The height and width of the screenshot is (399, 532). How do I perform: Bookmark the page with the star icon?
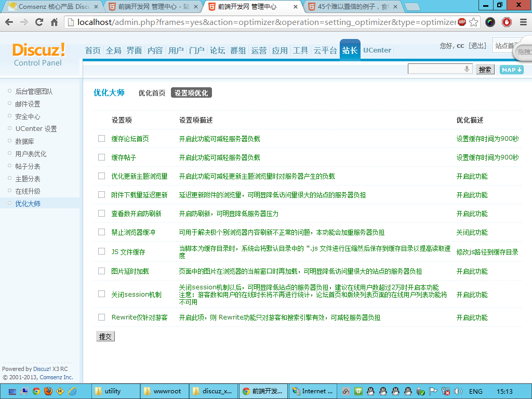474,22
